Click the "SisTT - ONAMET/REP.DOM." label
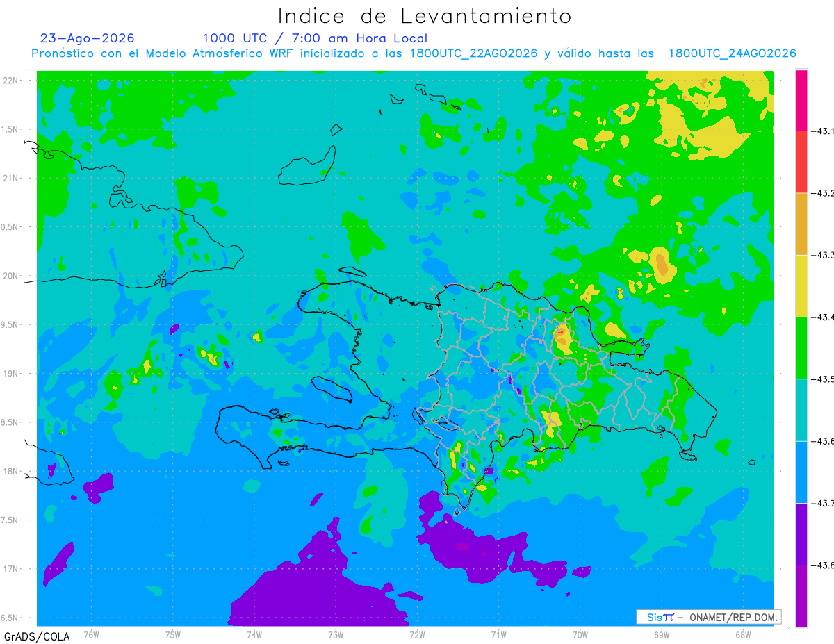 click(709, 617)
